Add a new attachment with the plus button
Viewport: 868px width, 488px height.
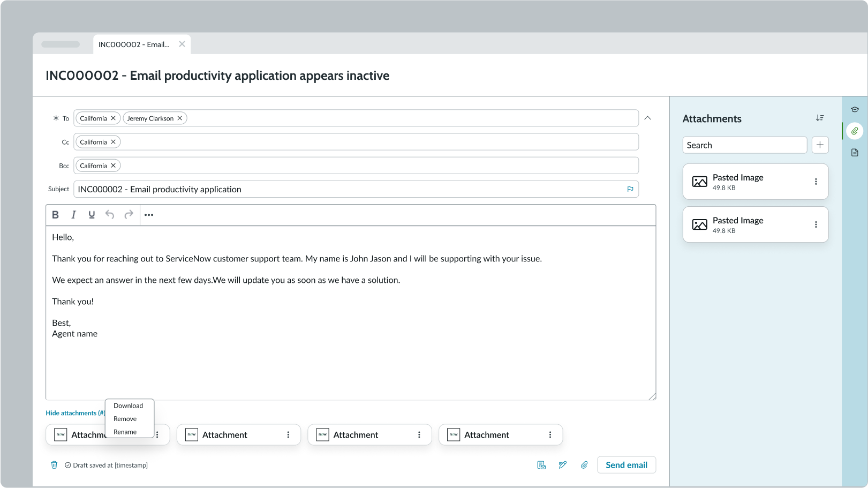click(x=820, y=145)
